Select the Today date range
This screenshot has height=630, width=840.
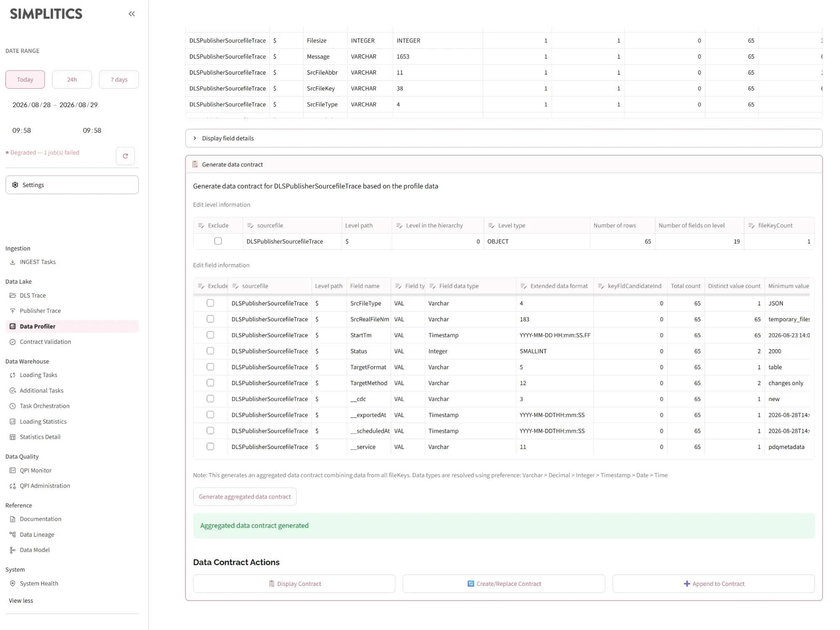click(25, 79)
